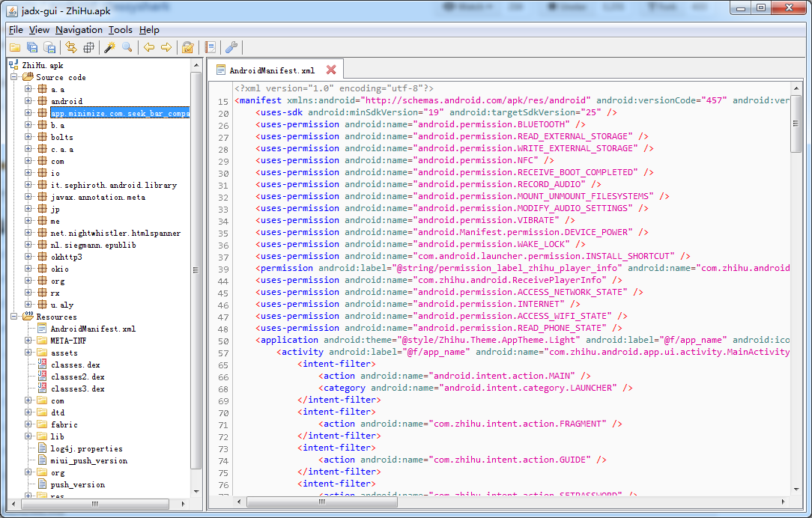Select AndroidManifest.xml in the Resources tree
The image size is (812, 518).
(x=93, y=329)
